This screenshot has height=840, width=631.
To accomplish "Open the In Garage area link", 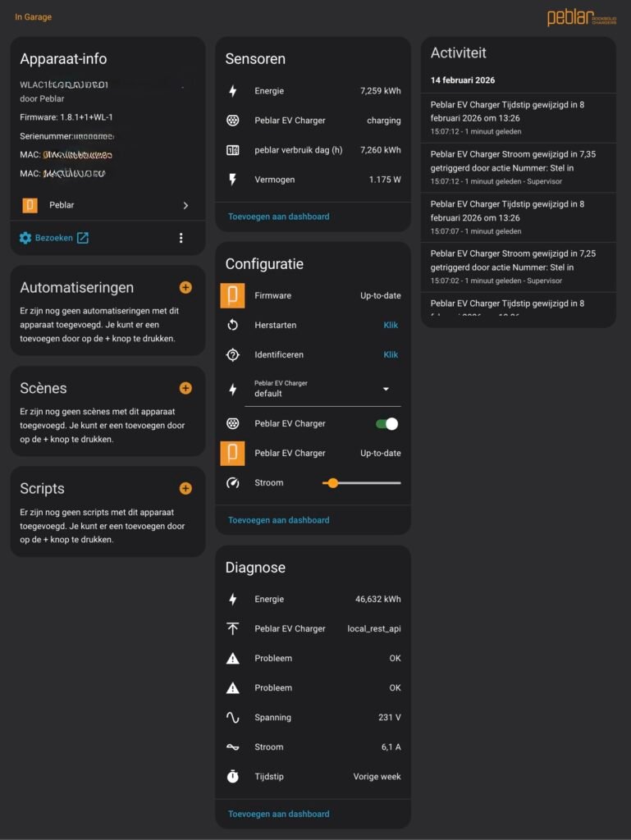I will point(33,17).
